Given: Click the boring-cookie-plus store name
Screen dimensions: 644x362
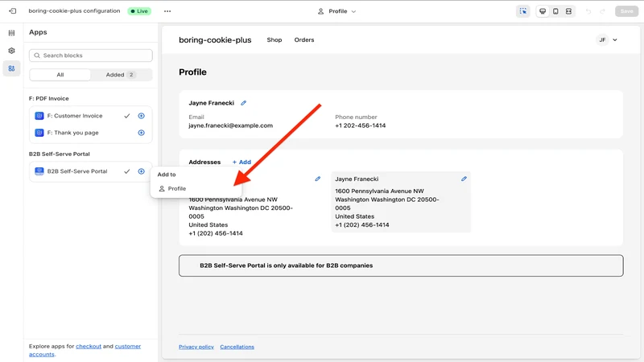Looking at the screenshot, I should (x=215, y=39).
